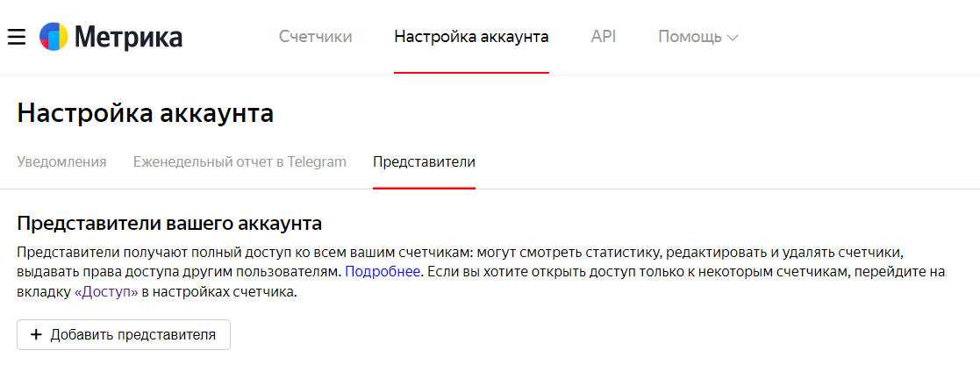The width and height of the screenshot is (980, 379).
Task: Click the Добавить представителя button
Action: click(124, 334)
